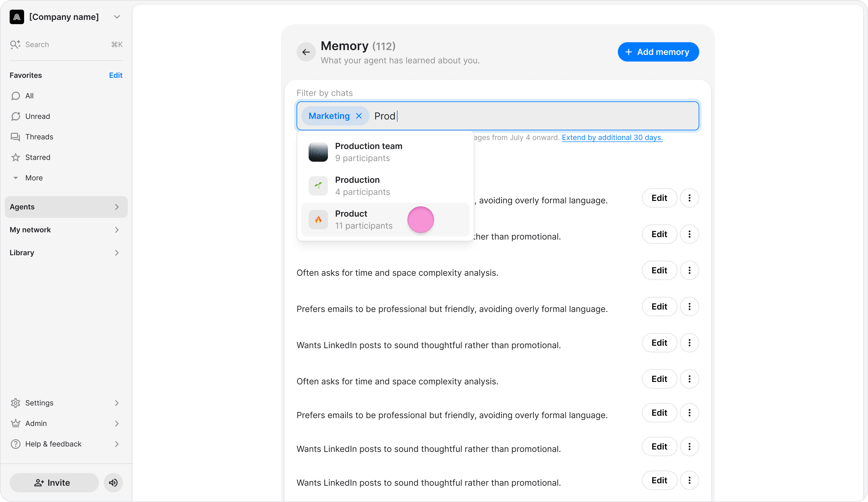Expand the Settings chevron arrow
This screenshot has height=502, width=868.
117,403
